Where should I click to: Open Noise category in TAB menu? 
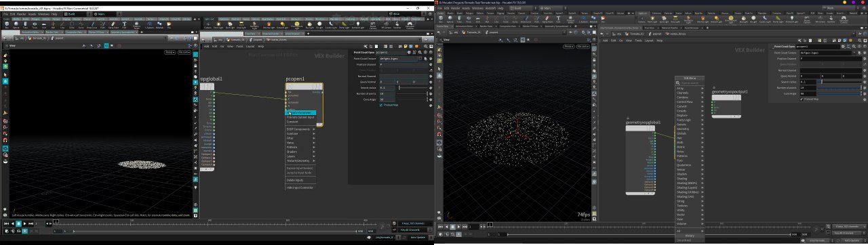(689, 152)
